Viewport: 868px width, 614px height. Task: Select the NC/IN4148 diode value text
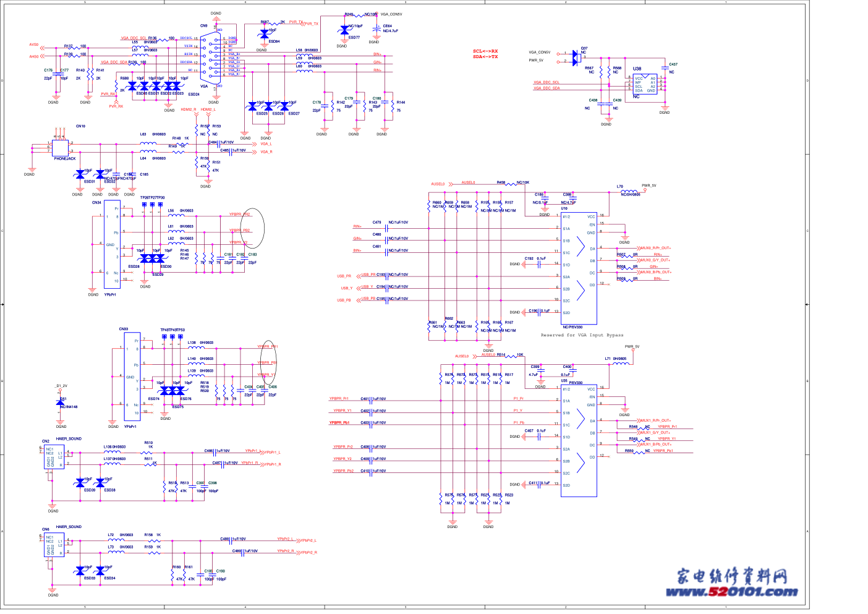click(x=69, y=407)
